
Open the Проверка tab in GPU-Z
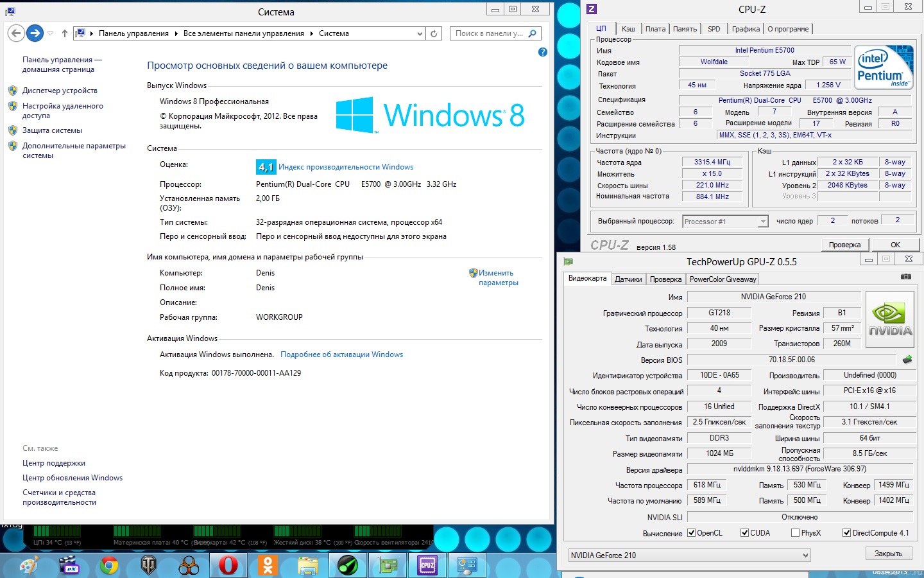(x=665, y=279)
